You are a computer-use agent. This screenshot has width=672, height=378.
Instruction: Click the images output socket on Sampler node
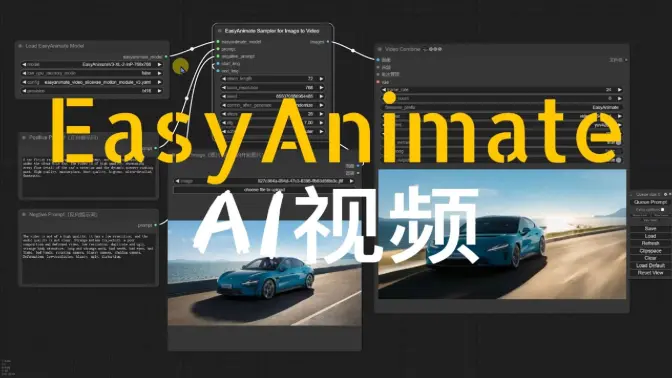click(x=328, y=42)
